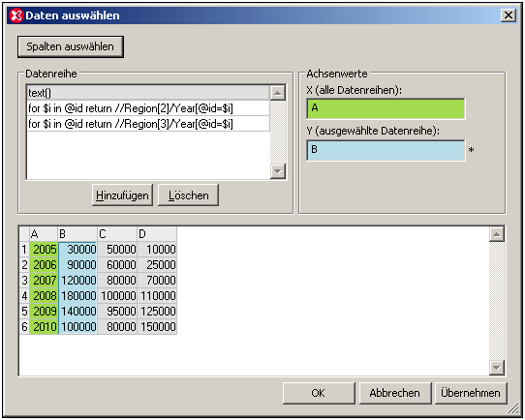Click the XMLSpy icon in the title bar
525x420 pixels.
click(16, 15)
